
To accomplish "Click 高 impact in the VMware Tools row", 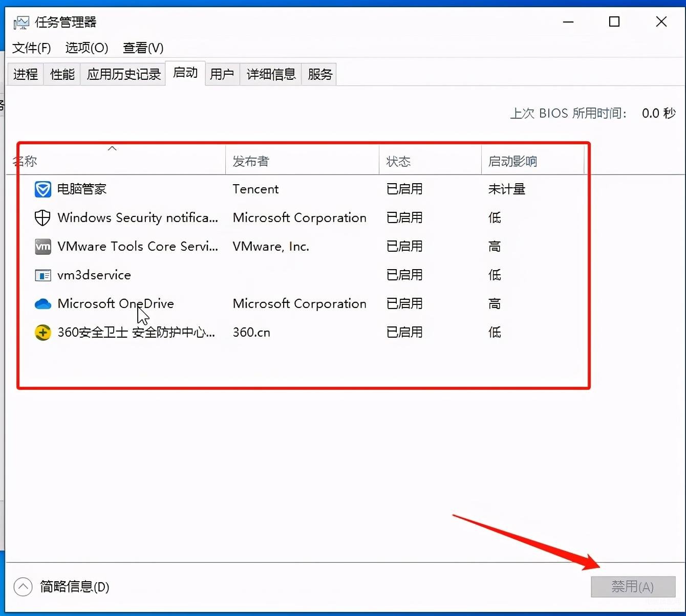I will click(x=495, y=247).
